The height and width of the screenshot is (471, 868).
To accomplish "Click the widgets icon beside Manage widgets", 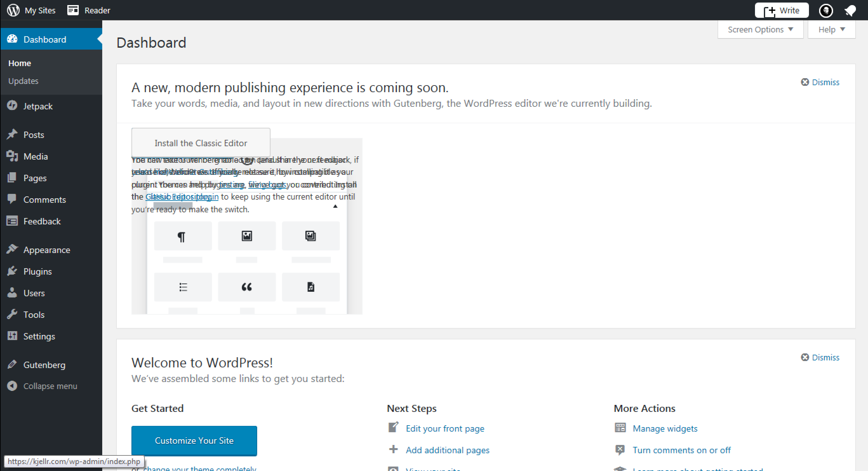I will 620,427.
